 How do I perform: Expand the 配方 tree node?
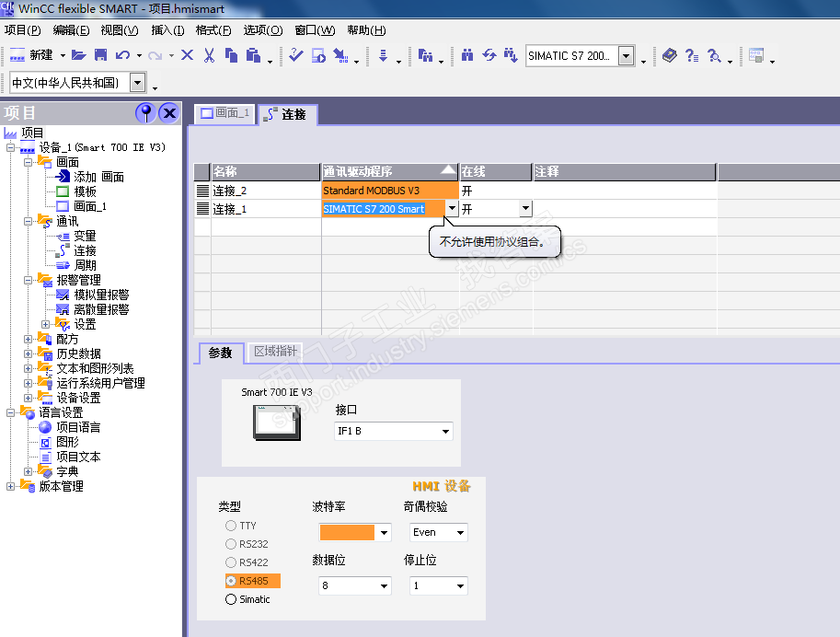28,339
